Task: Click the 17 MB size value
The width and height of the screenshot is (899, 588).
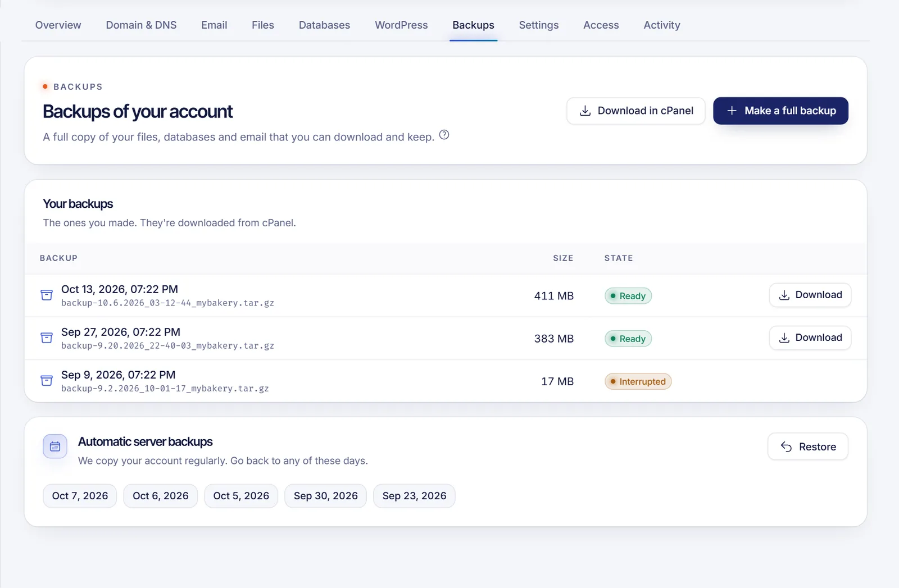Action: tap(557, 381)
